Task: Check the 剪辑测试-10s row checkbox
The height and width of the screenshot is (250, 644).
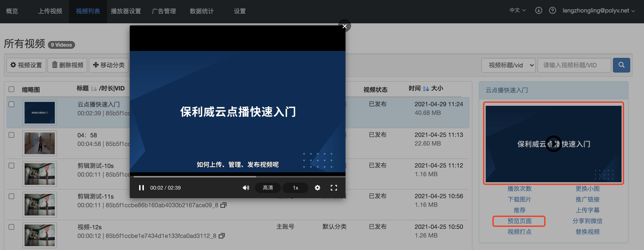Action: (x=11, y=166)
